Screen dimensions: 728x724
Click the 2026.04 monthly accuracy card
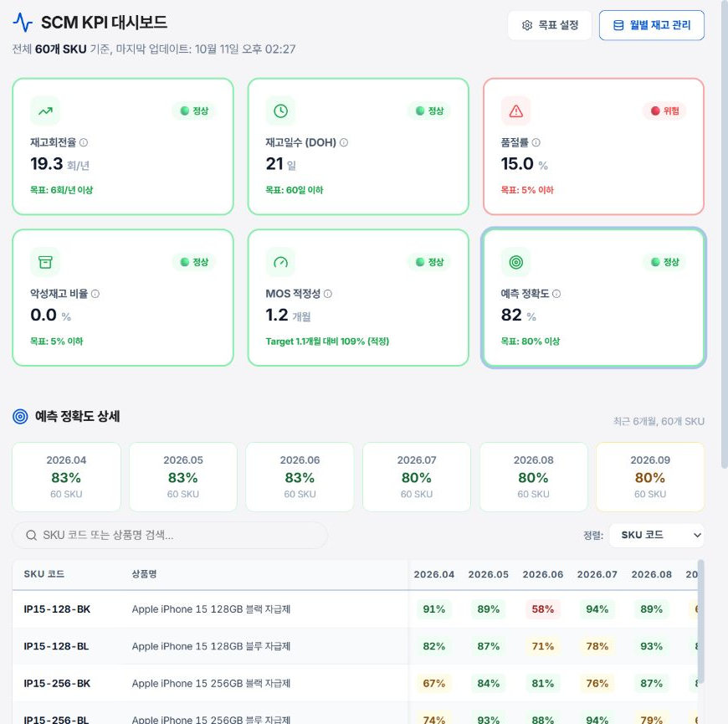66,477
